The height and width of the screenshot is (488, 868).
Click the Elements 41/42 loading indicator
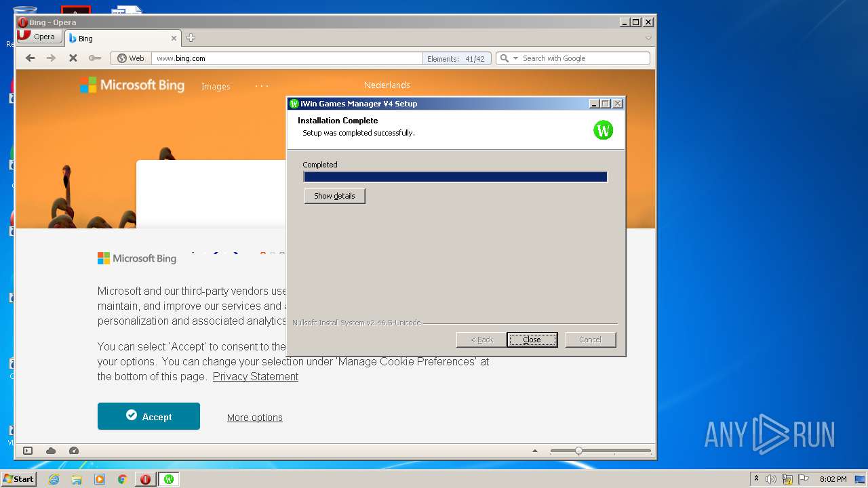(456, 58)
